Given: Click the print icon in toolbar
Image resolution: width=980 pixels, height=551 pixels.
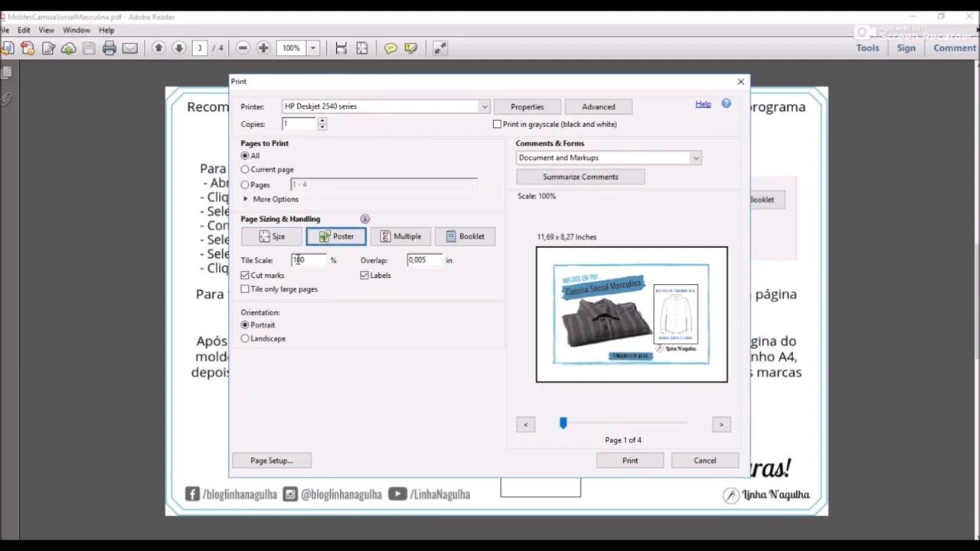Looking at the screenshot, I should pyautogui.click(x=109, y=48).
